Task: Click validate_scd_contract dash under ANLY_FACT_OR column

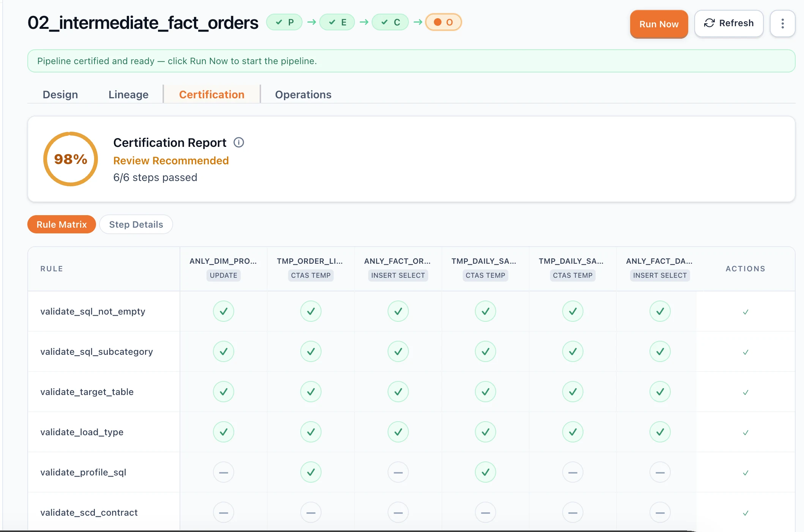Action: point(398,513)
